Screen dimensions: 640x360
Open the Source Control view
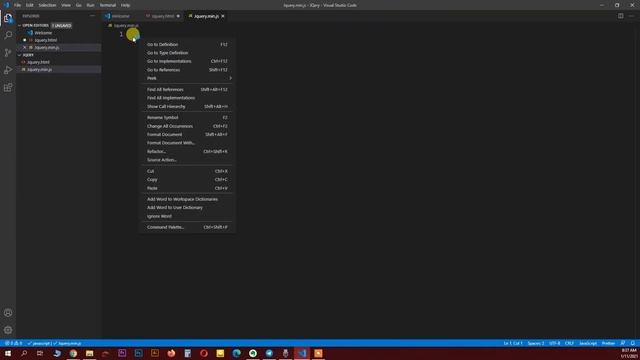(8, 53)
